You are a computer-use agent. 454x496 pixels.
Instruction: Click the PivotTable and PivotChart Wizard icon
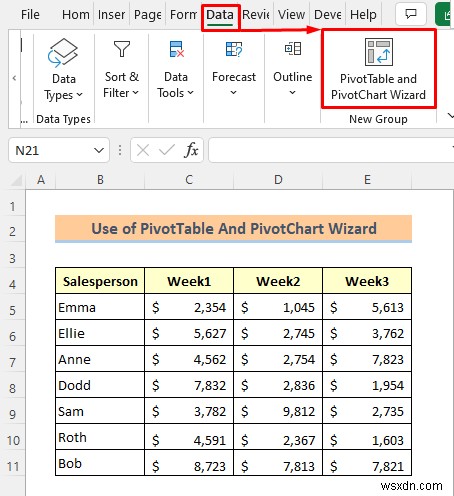pos(379,52)
